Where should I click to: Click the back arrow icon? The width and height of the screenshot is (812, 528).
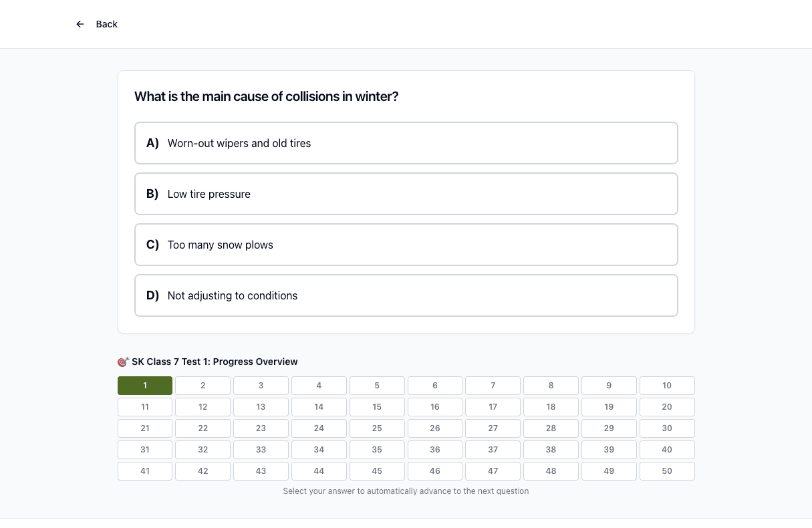(80, 24)
